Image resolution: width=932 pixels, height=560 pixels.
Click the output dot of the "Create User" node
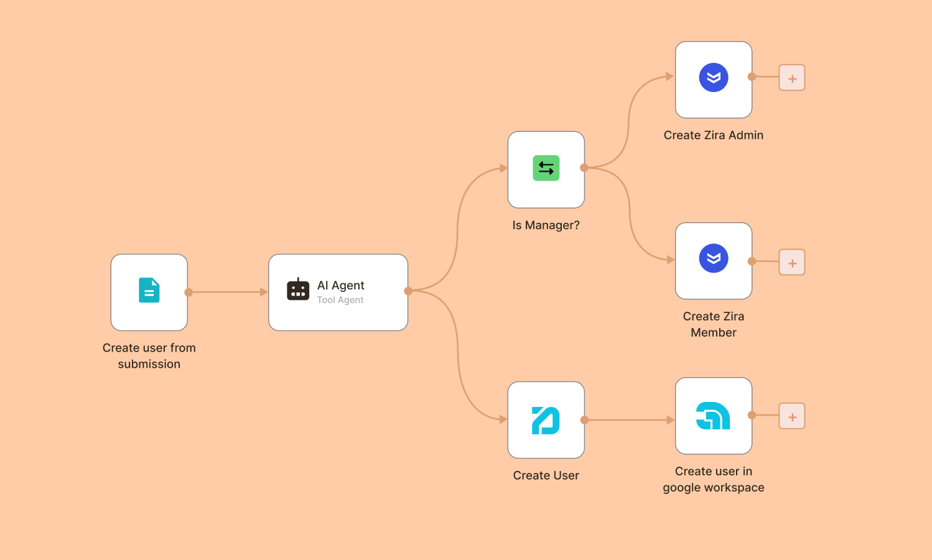pos(584,419)
